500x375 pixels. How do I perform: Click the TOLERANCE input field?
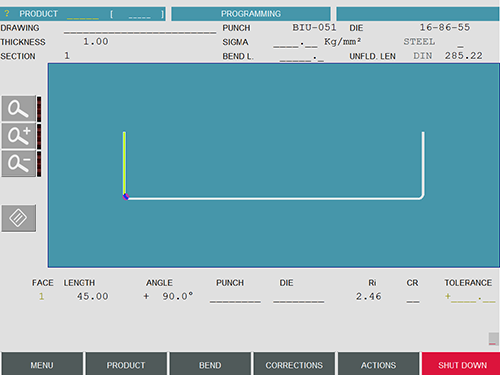pyautogui.click(x=471, y=297)
